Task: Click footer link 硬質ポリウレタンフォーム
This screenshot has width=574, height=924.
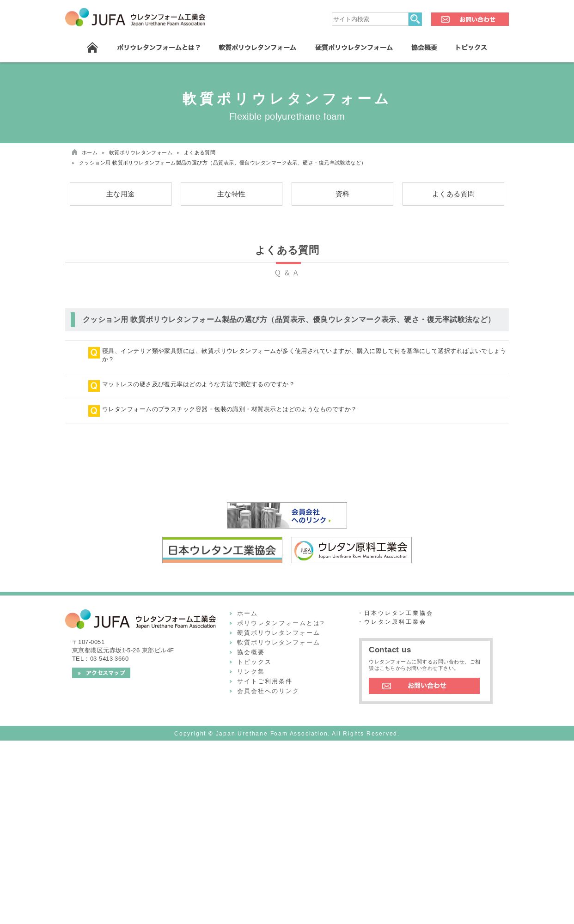Action: click(278, 633)
